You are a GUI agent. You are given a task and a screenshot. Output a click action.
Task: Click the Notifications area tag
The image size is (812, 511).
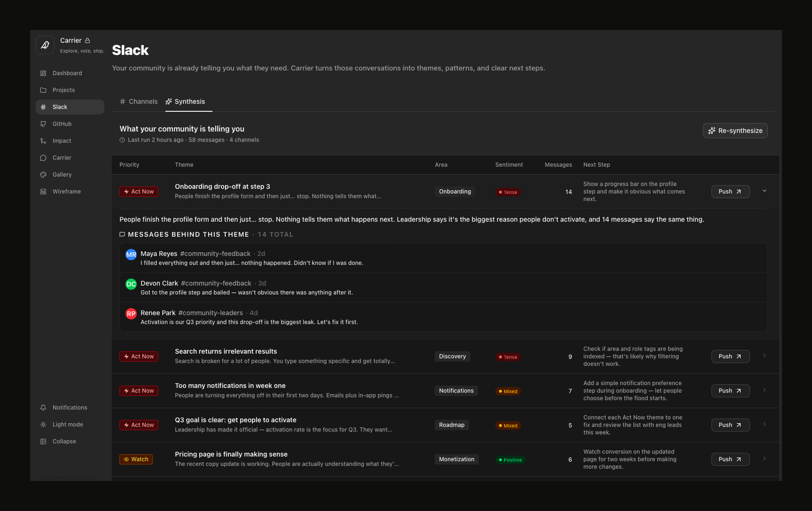click(456, 391)
